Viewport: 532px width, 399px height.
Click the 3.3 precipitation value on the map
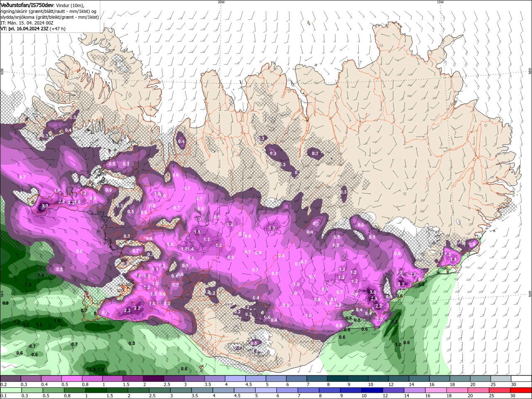click(x=45, y=206)
